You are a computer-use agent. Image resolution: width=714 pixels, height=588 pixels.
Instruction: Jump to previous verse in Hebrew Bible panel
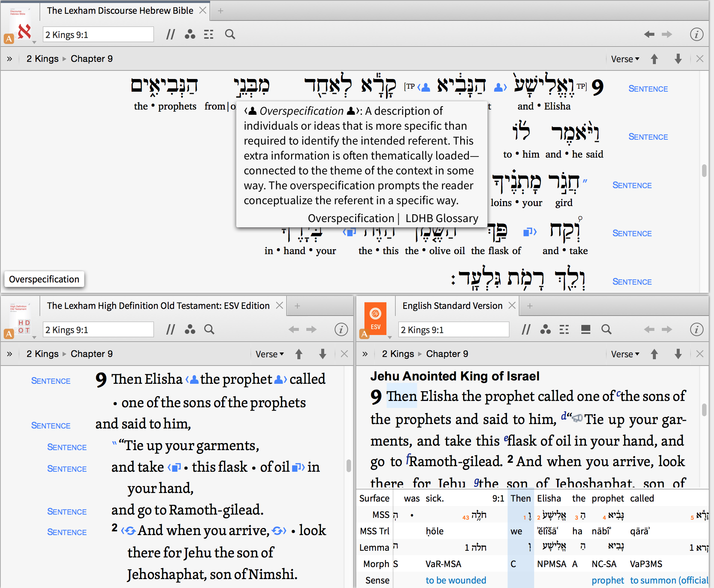[654, 59]
